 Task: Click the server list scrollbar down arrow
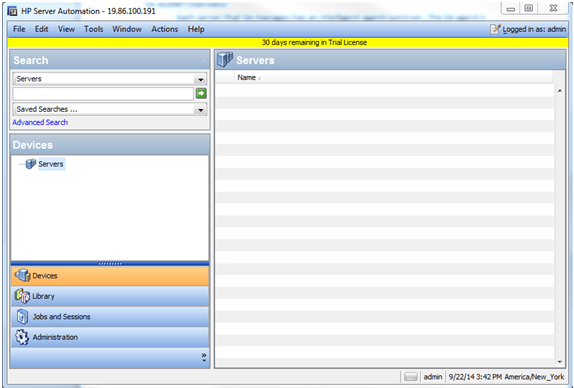[560, 362]
